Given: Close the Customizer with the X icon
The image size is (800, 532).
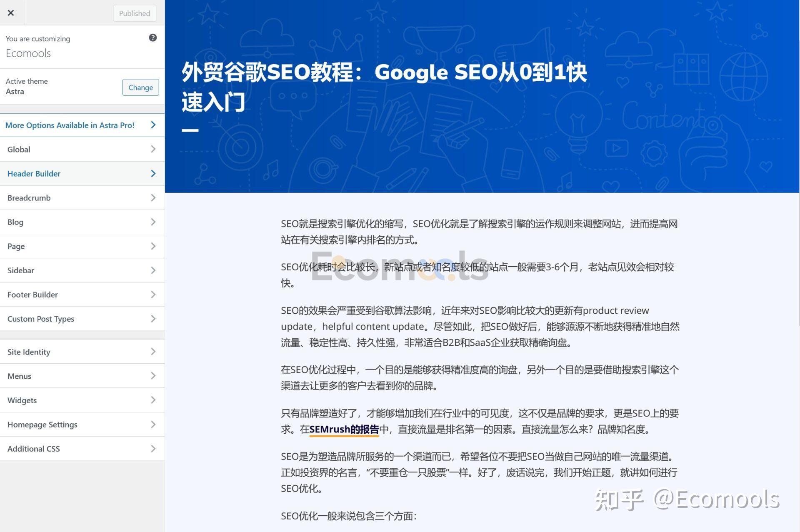Looking at the screenshot, I should pos(11,13).
